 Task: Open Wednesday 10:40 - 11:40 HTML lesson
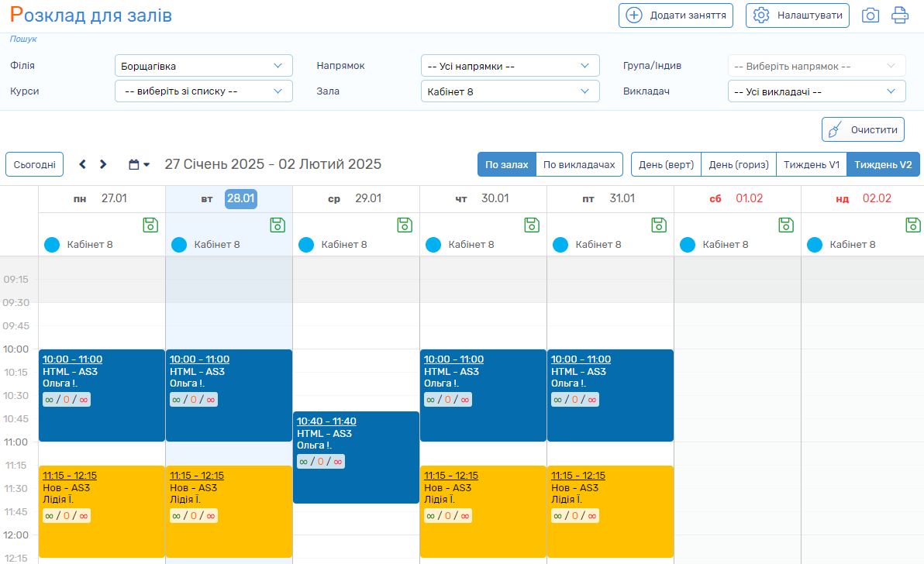click(x=356, y=457)
